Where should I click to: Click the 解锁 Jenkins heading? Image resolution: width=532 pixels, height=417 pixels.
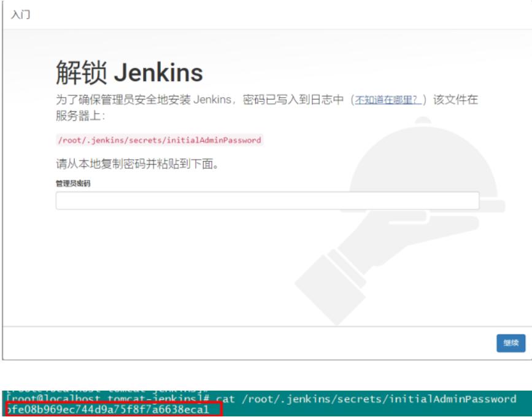click(x=129, y=72)
